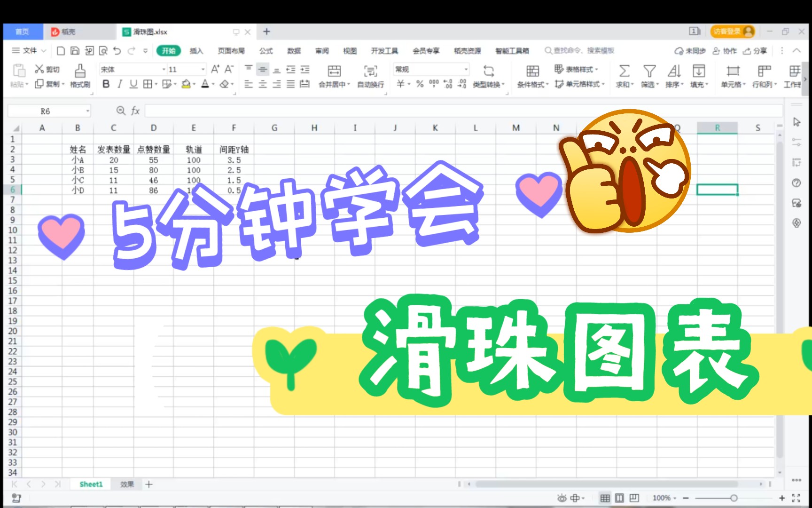Click the thousands separator 000 icon
The width and height of the screenshot is (812, 508).
click(x=434, y=83)
